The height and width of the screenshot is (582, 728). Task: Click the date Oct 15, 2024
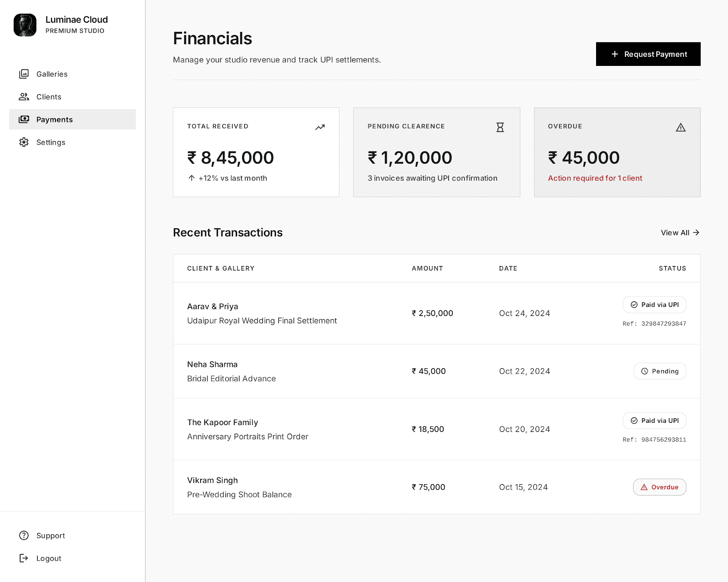click(x=523, y=487)
